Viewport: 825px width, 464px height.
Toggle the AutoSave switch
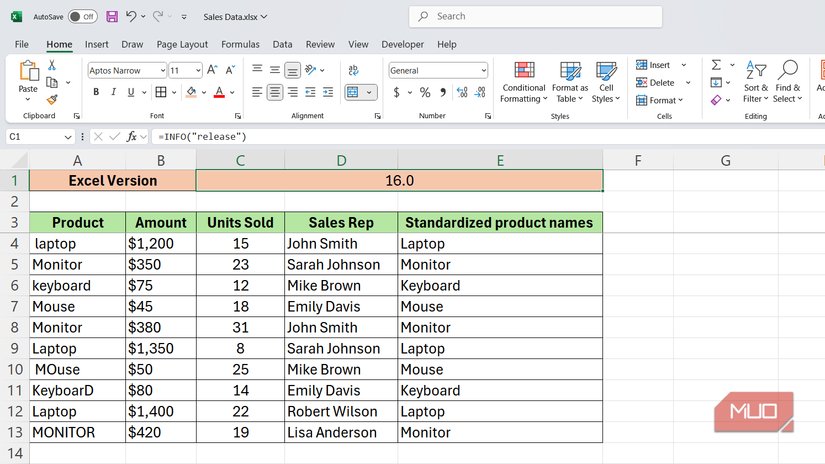(x=82, y=16)
